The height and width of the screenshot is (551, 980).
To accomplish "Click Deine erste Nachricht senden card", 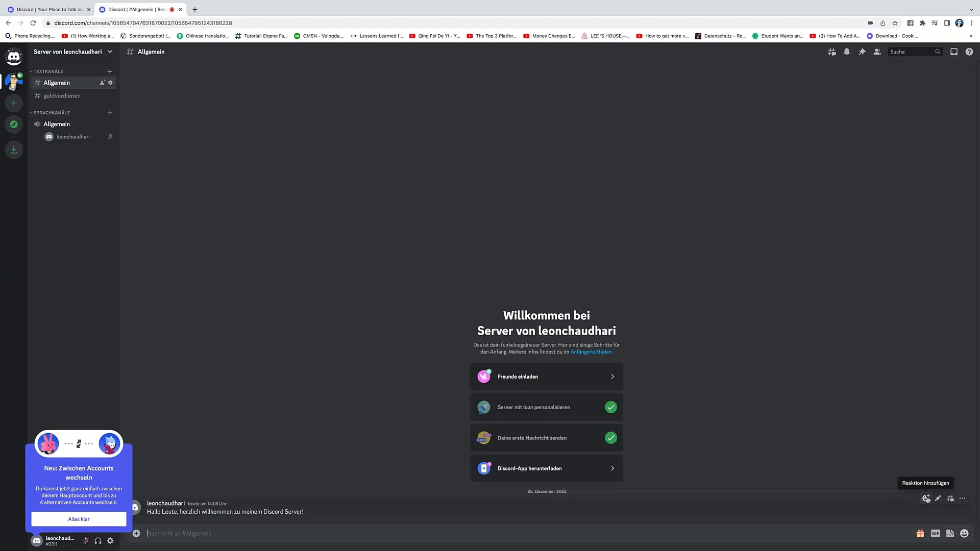I will pos(546,438).
